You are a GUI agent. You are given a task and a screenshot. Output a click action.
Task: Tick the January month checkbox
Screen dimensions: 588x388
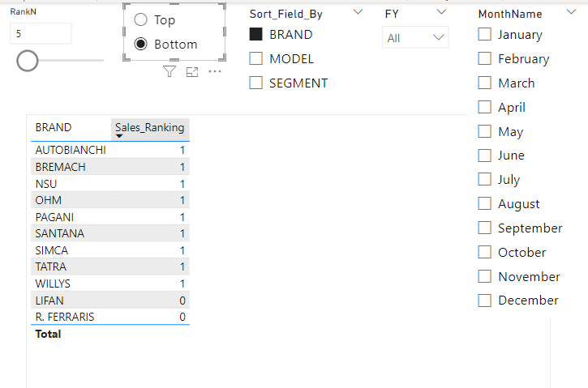pyautogui.click(x=485, y=34)
